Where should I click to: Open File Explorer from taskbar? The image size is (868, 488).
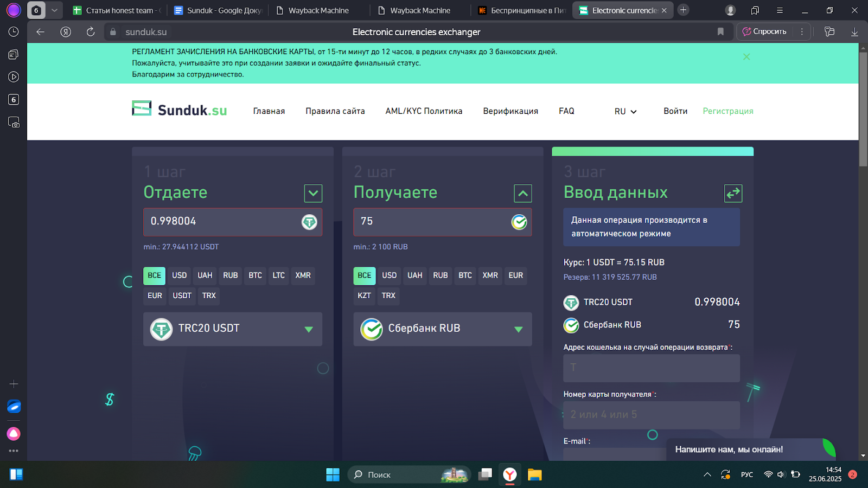click(535, 475)
